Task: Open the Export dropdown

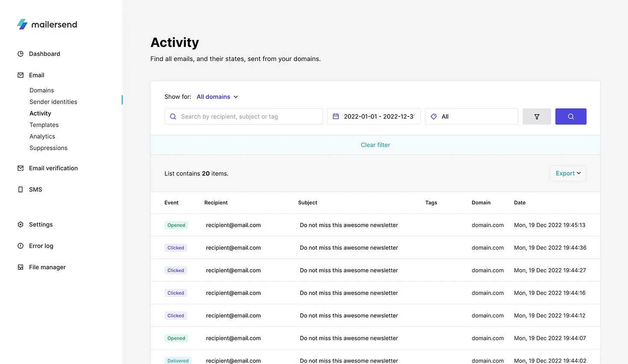Action: (x=567, y=173)
